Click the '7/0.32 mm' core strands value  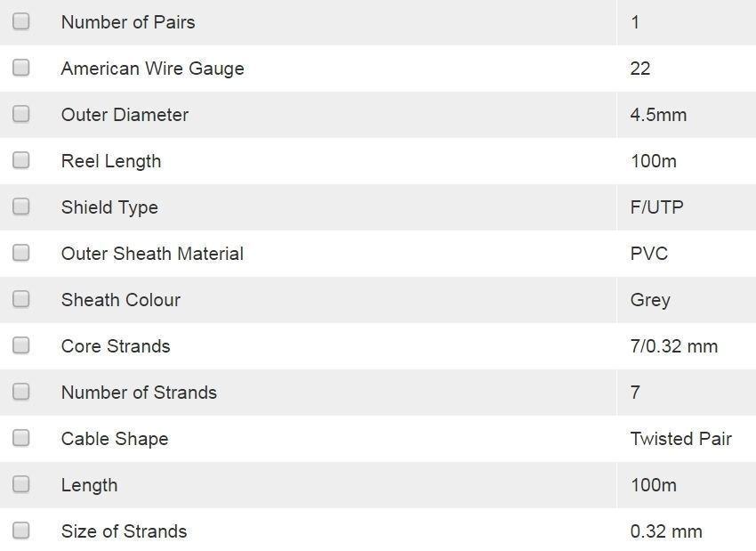673,346
